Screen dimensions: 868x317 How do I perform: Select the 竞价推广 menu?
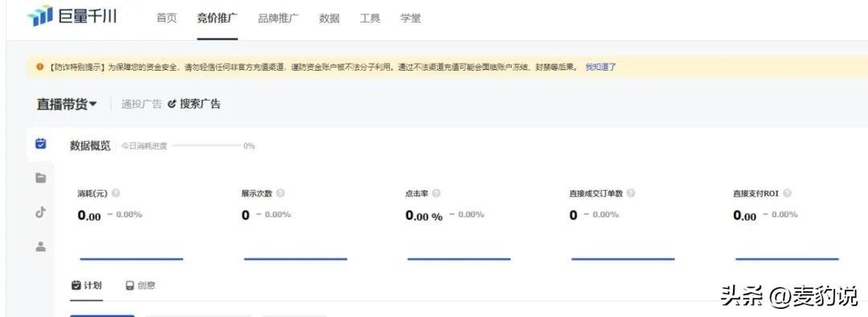pos(218,19)
